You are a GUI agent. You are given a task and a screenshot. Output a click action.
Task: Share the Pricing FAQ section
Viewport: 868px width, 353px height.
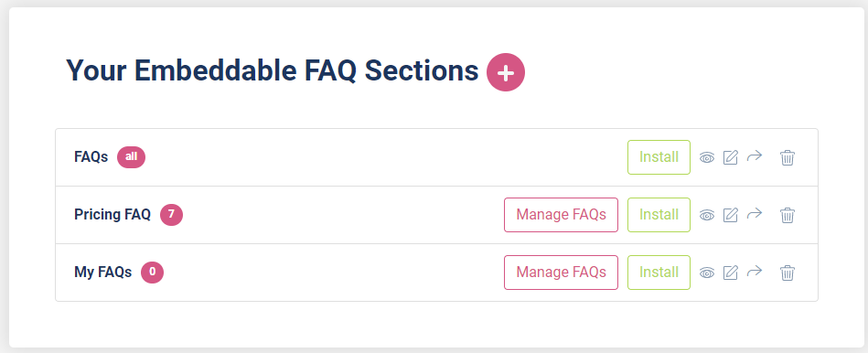[755, 214]
